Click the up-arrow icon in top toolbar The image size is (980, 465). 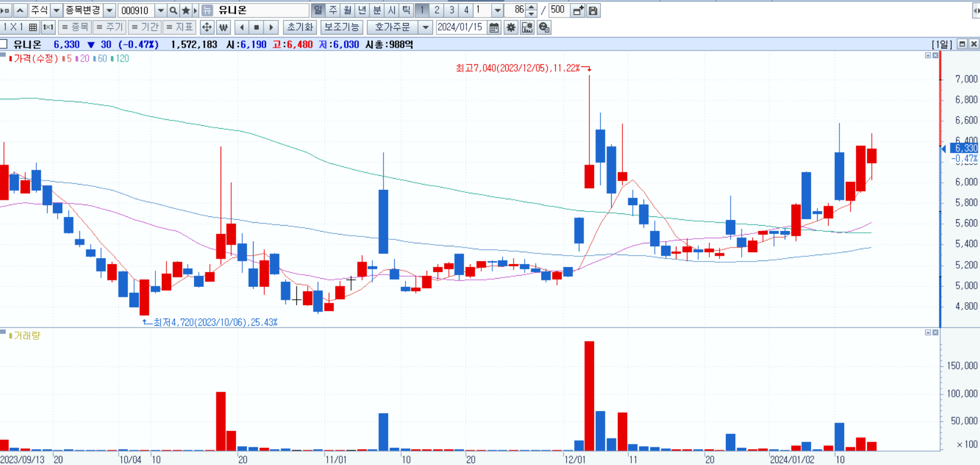(20, 11)
